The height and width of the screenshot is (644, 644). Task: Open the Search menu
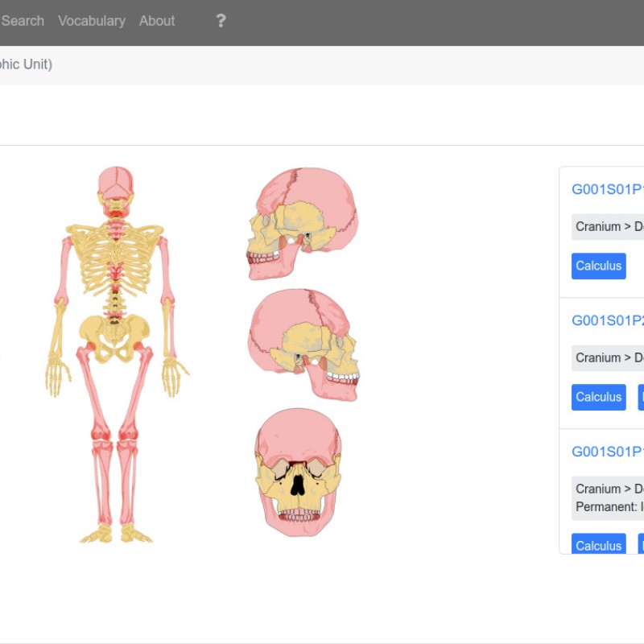click(22, 22)
